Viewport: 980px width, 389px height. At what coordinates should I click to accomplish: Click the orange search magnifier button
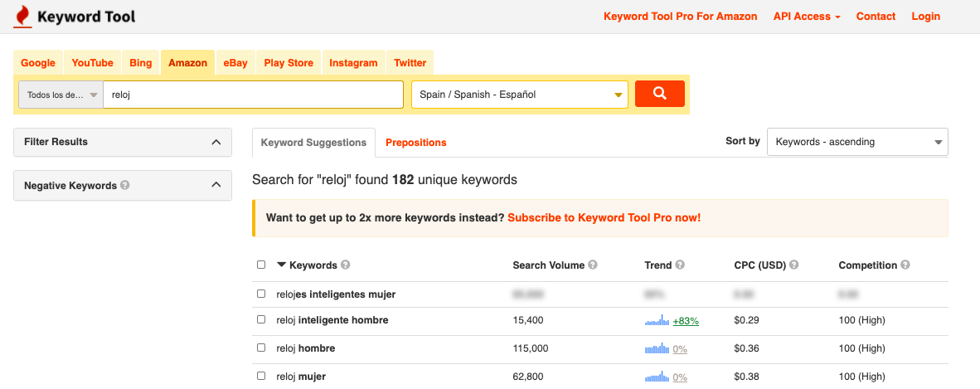[659, 94]
